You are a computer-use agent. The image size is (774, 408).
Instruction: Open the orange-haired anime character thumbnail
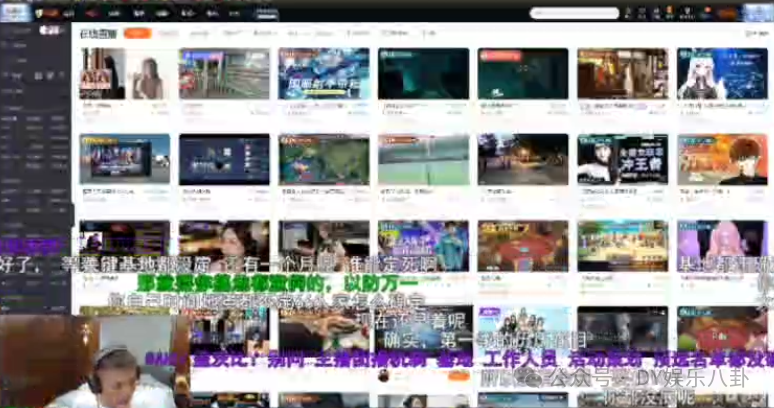(722, 159)
